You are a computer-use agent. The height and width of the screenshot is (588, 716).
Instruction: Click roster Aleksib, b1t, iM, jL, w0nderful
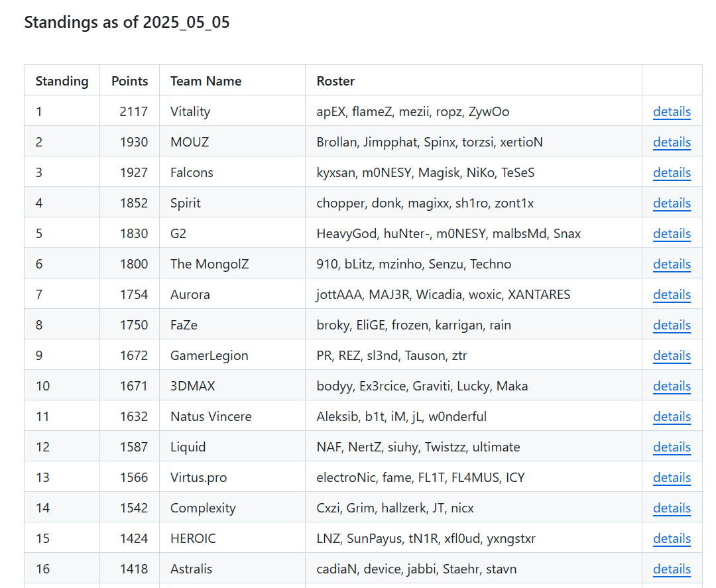tap(401, 416)
